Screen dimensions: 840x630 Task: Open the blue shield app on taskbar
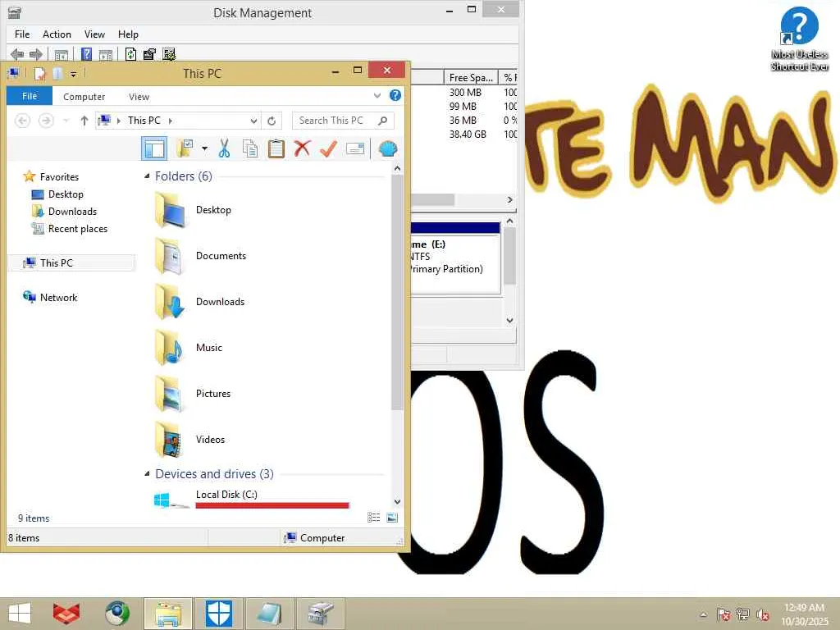coord(219,614)
